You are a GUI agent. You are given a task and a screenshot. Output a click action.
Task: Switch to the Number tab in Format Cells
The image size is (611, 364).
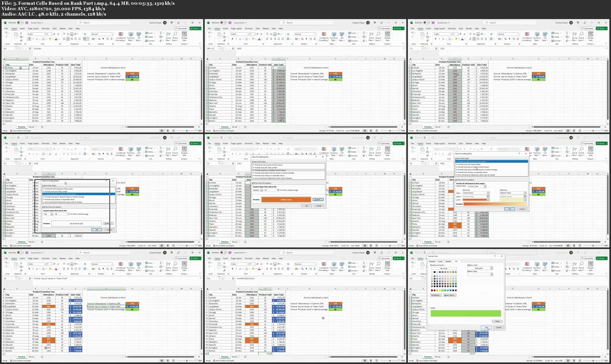[432, 261]
